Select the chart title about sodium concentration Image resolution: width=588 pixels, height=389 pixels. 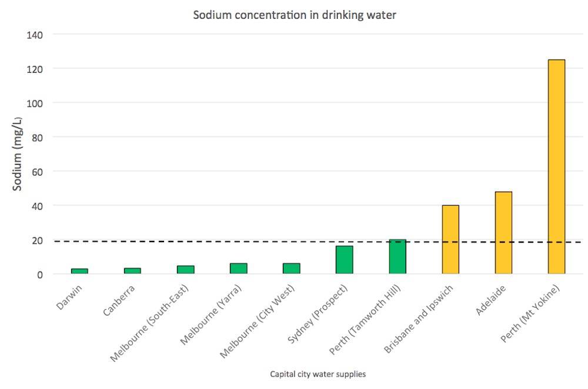295,15
